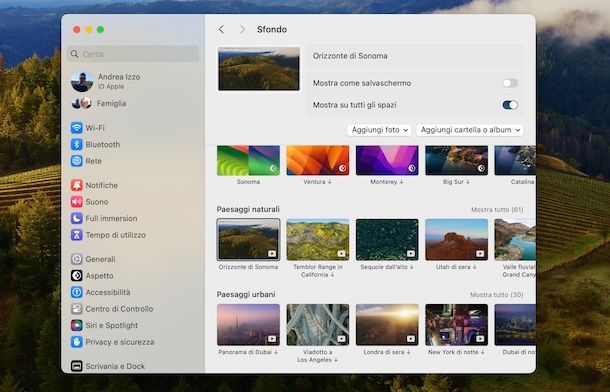This screenshot has width=610, height=392.
Task: Click the Sfondo page title
Action: click(272, 29)
